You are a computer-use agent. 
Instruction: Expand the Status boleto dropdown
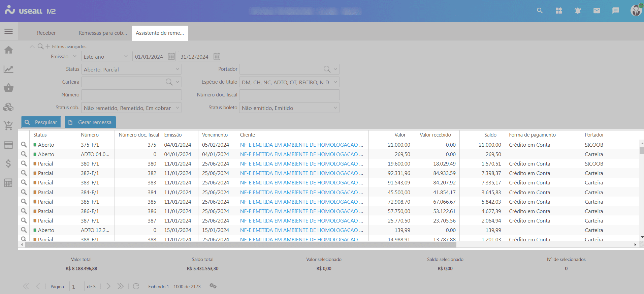pyautogui.click(x=335, y=108)
